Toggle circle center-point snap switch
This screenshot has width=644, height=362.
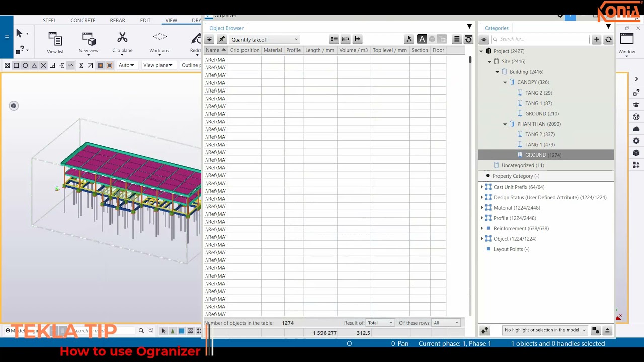click(x=25, y=65)
